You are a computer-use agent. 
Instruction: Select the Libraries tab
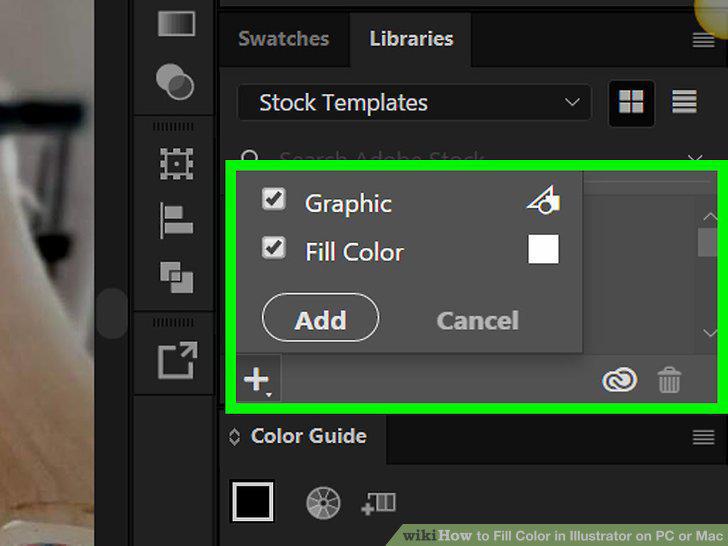click(x=411, y=39)
